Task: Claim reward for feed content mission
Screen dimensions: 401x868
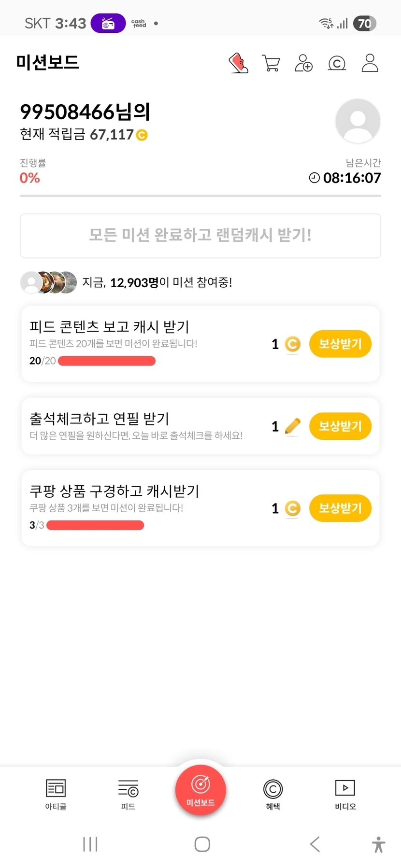Action: 340,344
